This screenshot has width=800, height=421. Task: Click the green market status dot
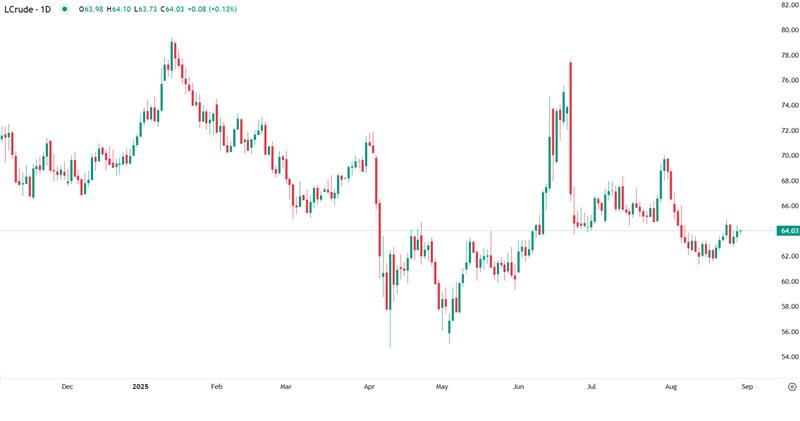[x=65, y=8]
